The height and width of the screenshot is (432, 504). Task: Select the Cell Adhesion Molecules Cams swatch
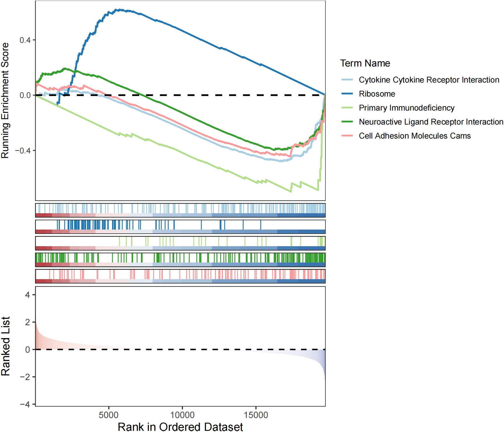coord(347,136)
